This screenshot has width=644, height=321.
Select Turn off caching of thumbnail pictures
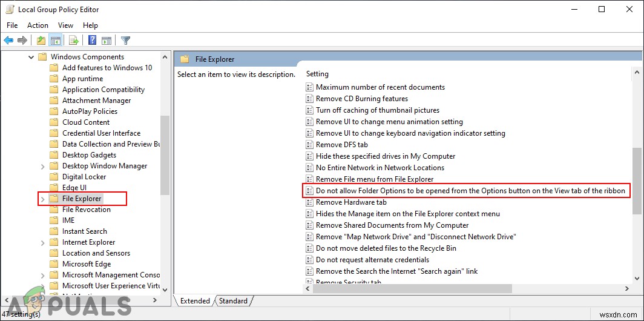point(378,110)
